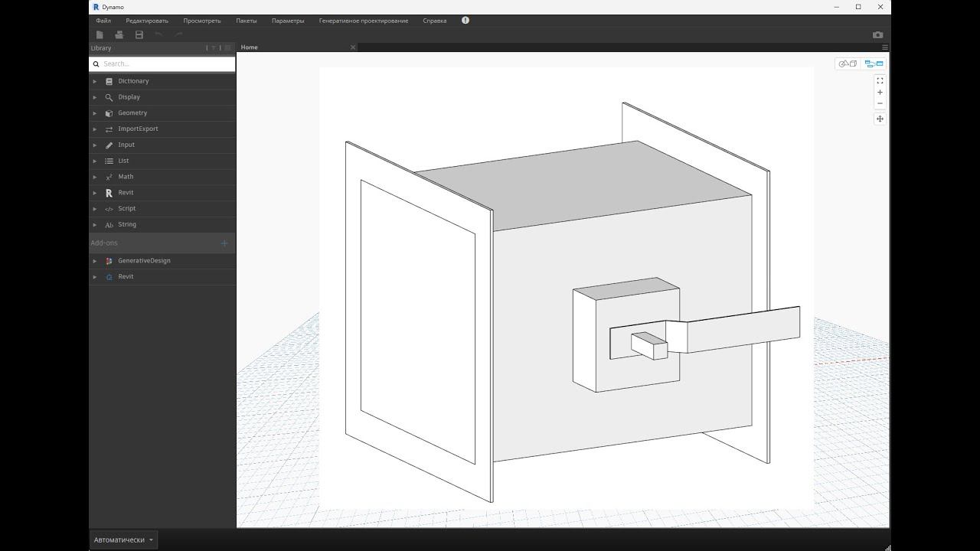Open the Автоматически run mode dropdown
The image size is (980, 551).
[x=124, y=540]
